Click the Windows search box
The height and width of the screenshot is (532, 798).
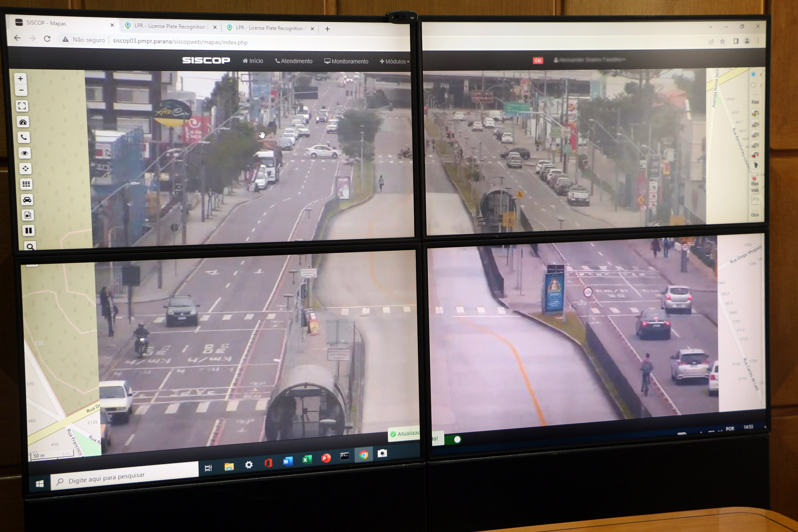(125, 476)
